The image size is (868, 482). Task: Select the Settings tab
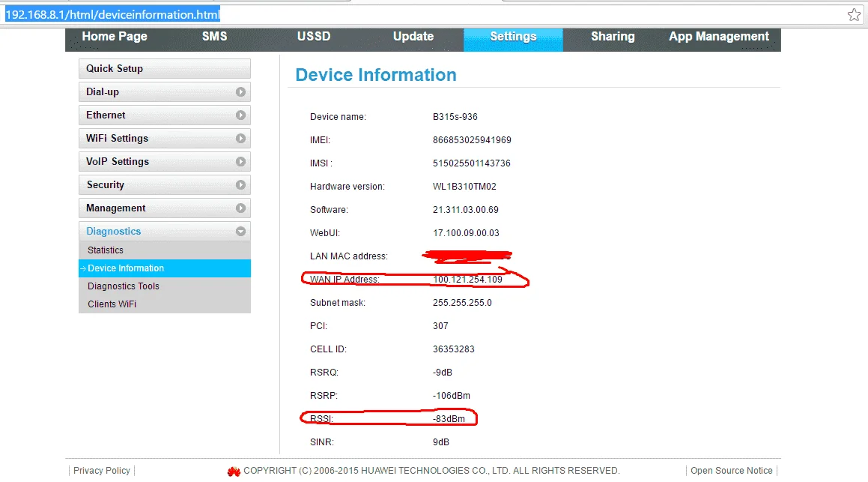(x=513, y=40)
